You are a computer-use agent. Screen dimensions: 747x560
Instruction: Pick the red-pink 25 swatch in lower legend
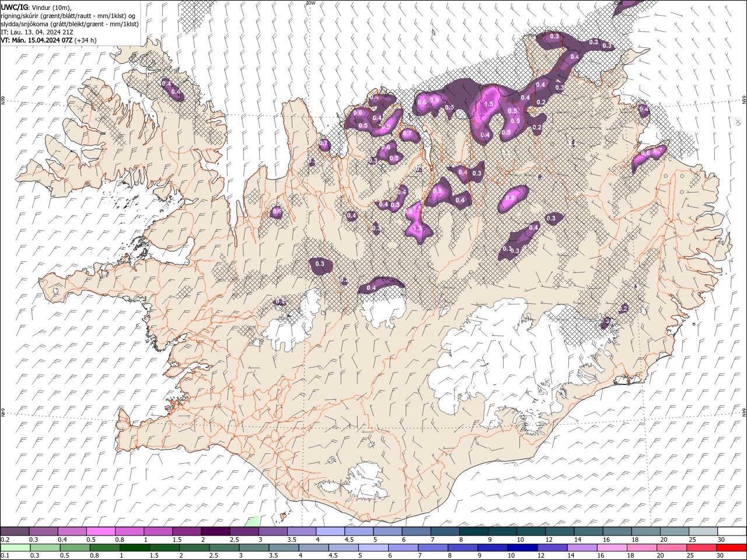(701, 548)
